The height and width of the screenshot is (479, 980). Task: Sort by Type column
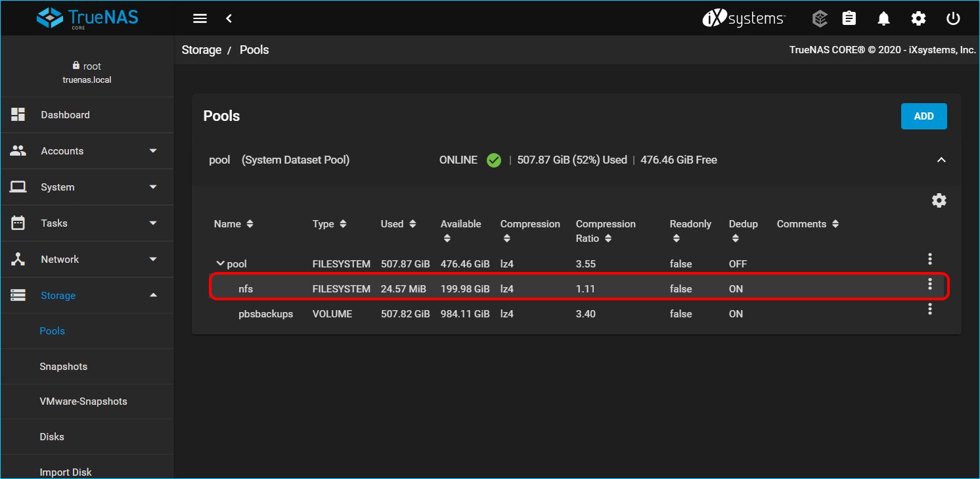pyautogui.click(x=330, y=224)
